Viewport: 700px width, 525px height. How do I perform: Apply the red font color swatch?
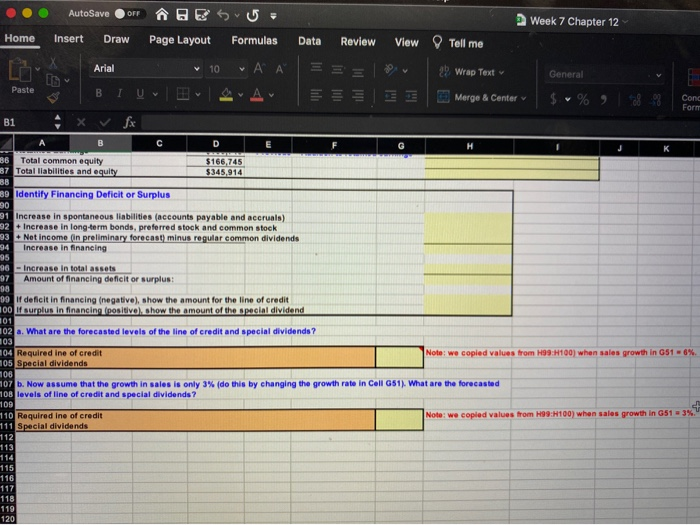pos(257,95)
